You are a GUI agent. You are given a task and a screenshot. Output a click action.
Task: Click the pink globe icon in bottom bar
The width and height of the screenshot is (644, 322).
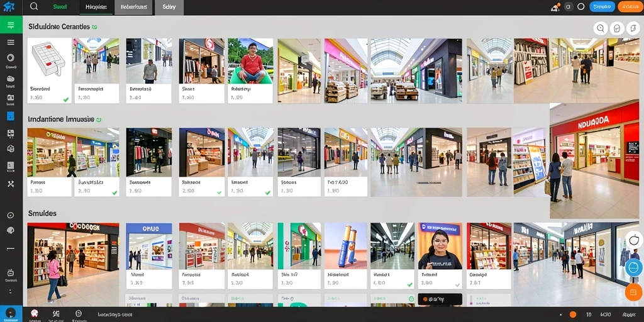coord(35,313)
